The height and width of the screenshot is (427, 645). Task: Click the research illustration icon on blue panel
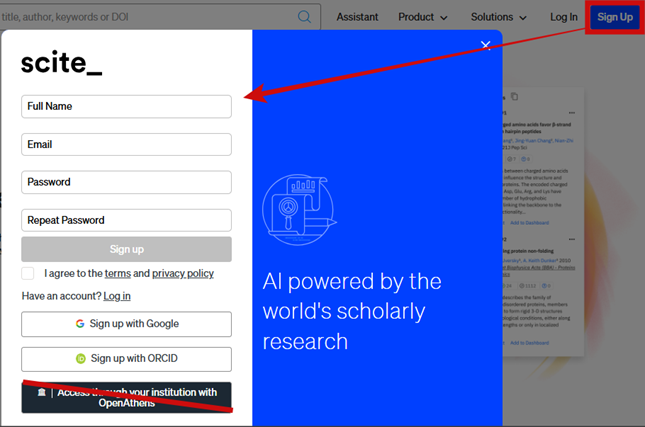(298, 208)
